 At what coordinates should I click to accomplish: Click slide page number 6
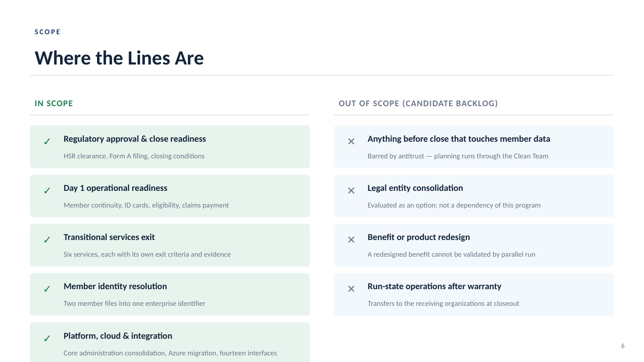click(622, 346)
